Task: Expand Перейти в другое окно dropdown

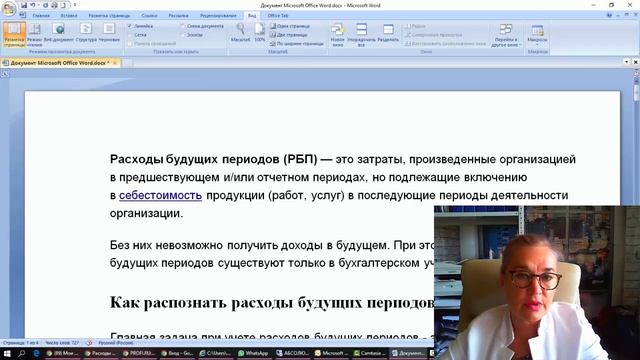Action: tap(506, 35)
